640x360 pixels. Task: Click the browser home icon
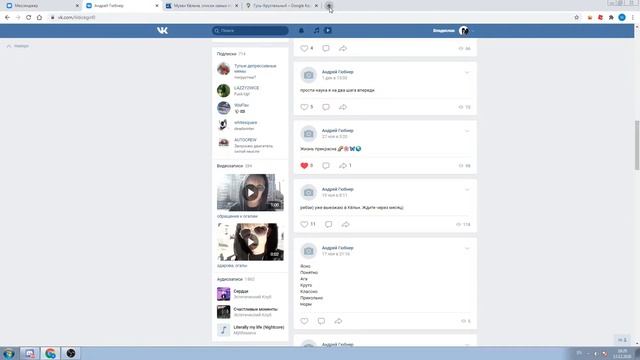(x=39, y=18)
